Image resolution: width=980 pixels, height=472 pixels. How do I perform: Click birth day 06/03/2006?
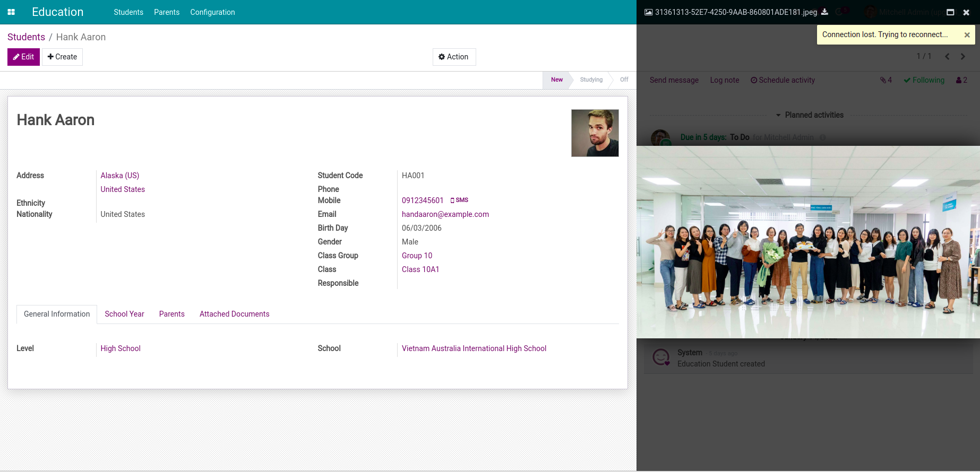[422, 228]
